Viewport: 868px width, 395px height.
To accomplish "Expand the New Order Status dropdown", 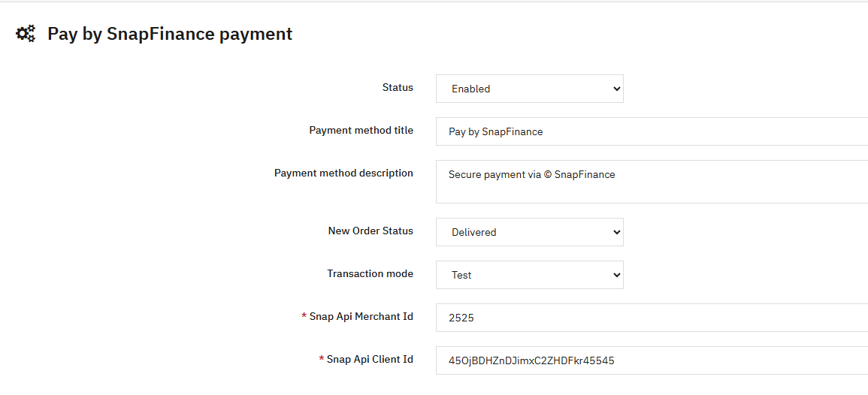I will tap(529, 232).
